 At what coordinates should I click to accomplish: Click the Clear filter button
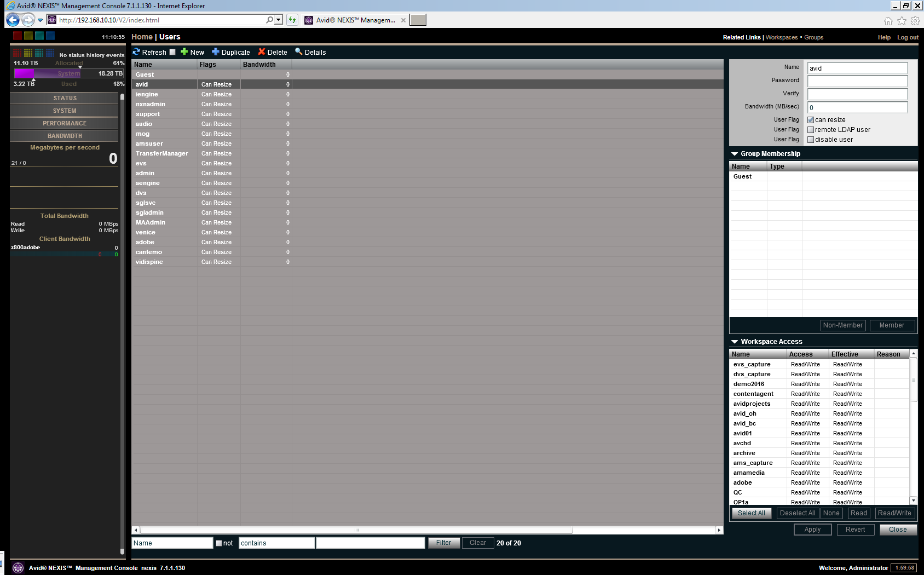[477, 543]
